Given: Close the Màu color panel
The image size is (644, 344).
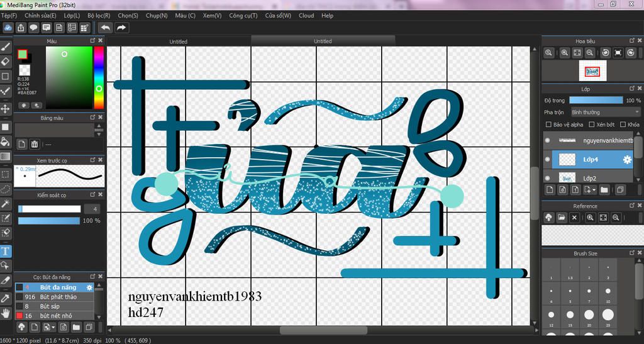Looking at the screenshot, I should point(100,41).
